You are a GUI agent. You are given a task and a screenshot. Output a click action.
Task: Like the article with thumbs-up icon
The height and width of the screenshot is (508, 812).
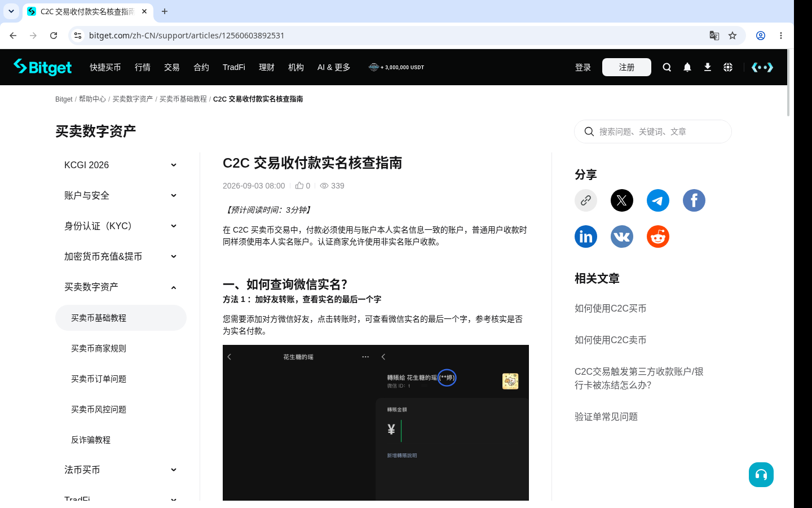(x=299, y=185)
